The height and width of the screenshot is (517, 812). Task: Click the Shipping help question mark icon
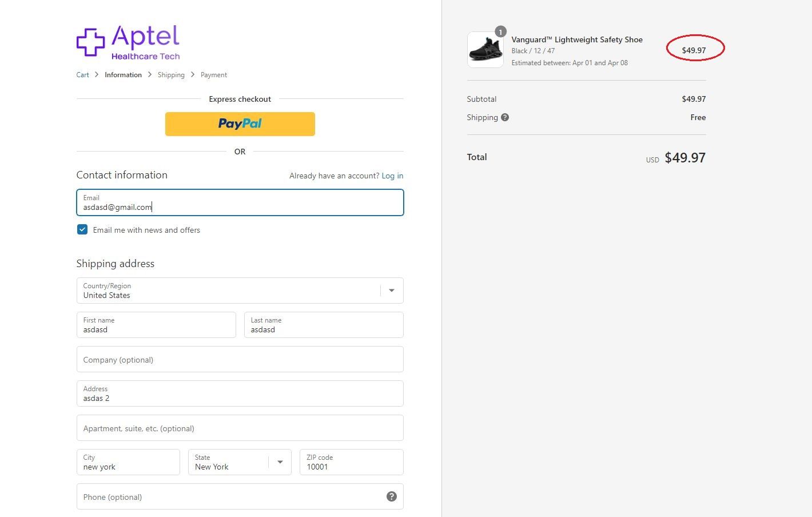tap(505, 117)
